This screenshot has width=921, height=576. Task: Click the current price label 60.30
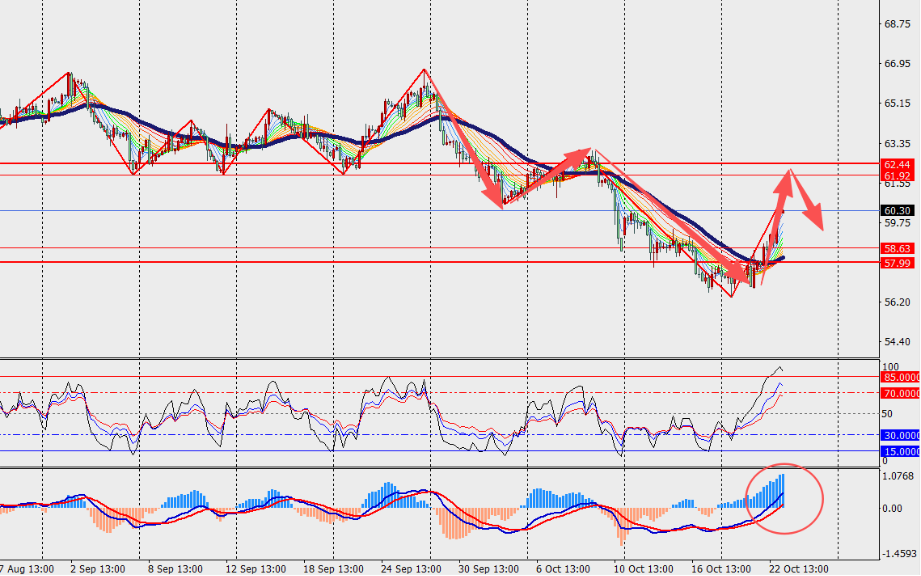click(897, 211)
